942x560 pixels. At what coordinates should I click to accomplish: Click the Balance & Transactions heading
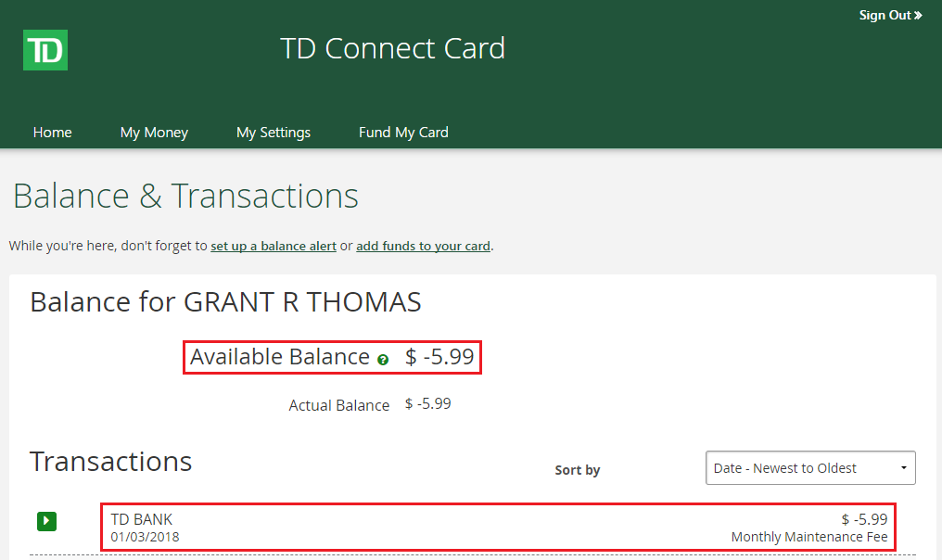tap(185, 196)
